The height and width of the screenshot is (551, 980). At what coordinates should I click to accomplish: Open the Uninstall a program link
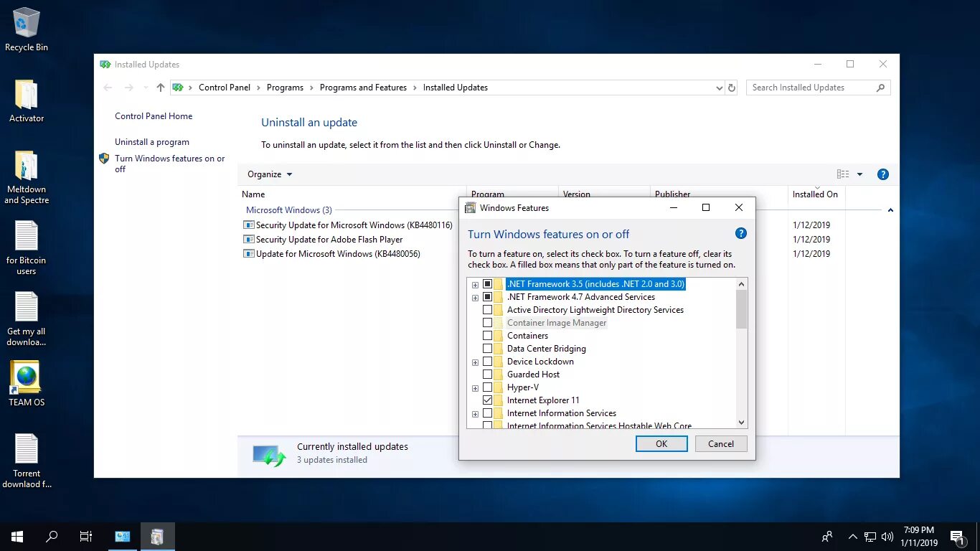tap(152, 142)
